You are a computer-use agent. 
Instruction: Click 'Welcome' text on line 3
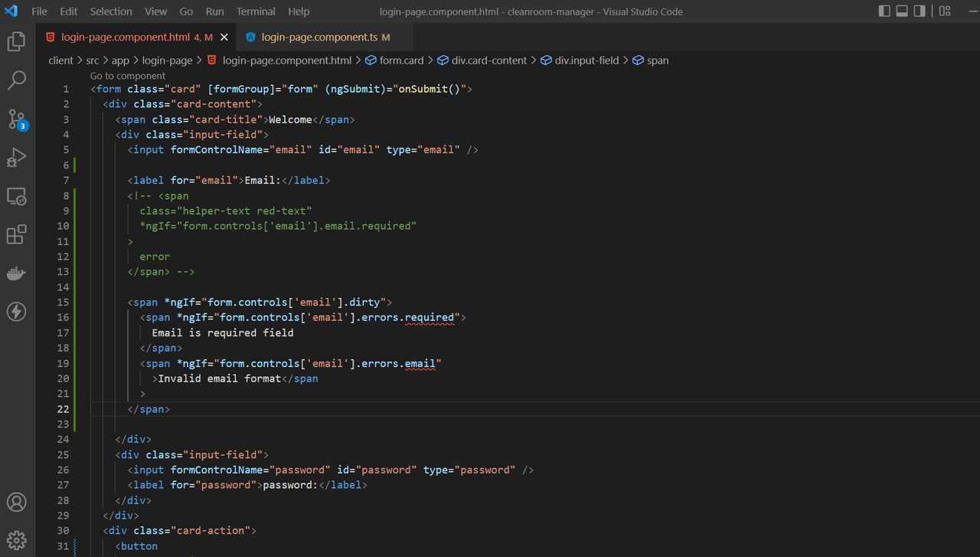[290, 120]
